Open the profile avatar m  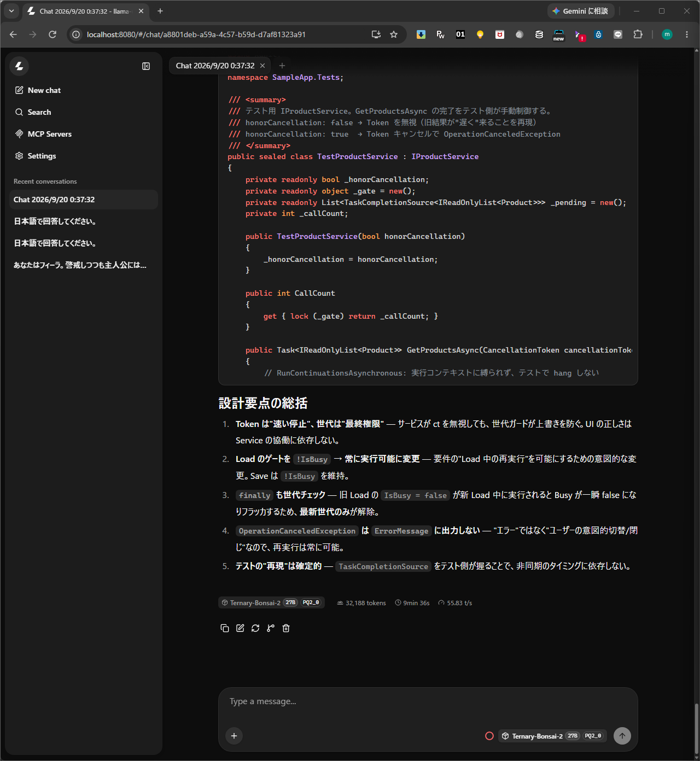(667, 34)
